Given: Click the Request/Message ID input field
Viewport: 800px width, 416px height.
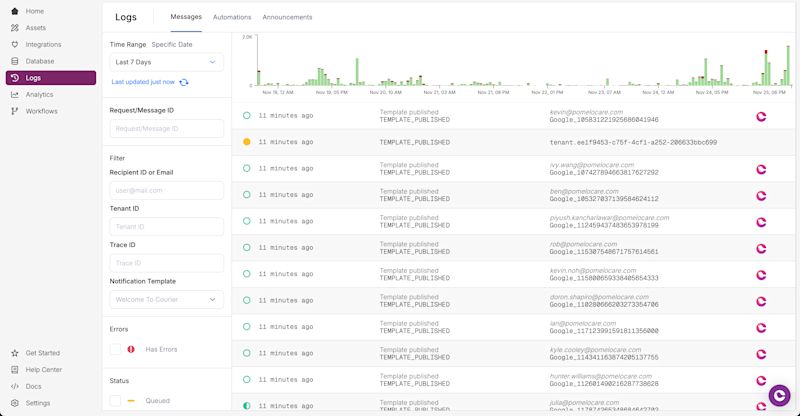Looking at the screenshot, I should coord(166,129).
